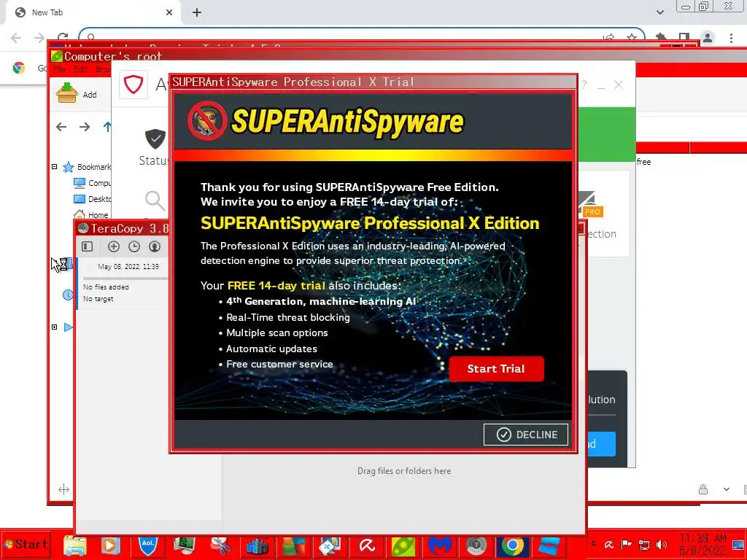Click the SUPERAntiSpyware no-bug logo
747x560 pixels.
(207, 121)
